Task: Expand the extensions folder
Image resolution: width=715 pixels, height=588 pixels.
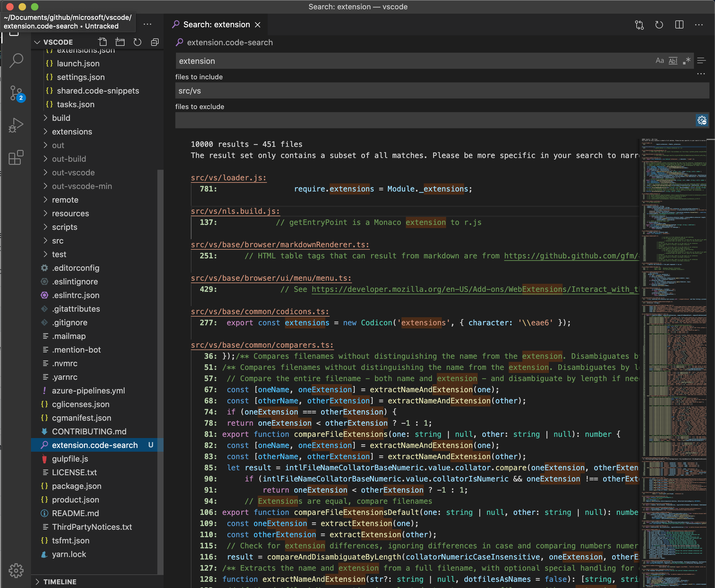Action: 72,131
